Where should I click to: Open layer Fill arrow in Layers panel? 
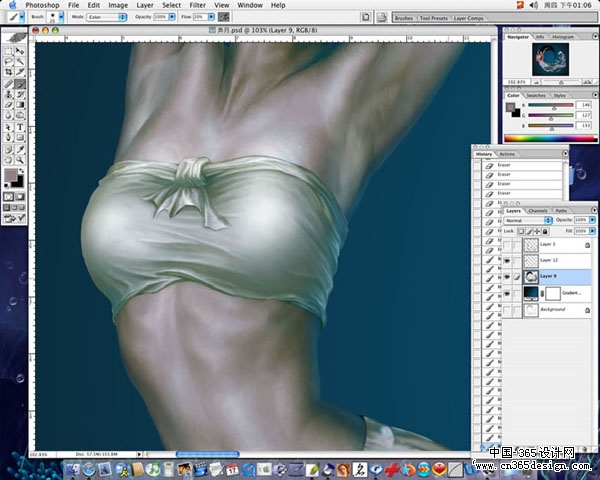(x=592, y=231)
